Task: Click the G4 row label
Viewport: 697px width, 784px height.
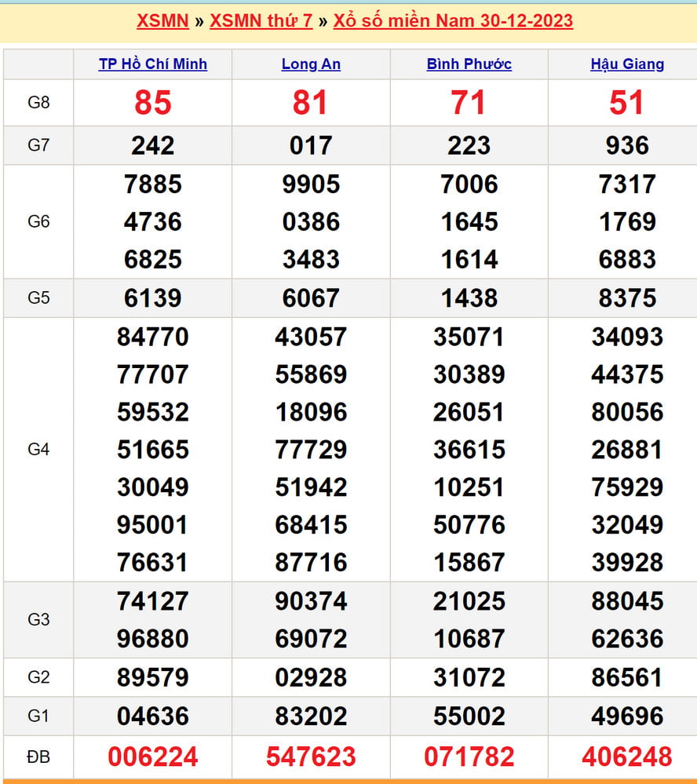Action: click(38, 450)
